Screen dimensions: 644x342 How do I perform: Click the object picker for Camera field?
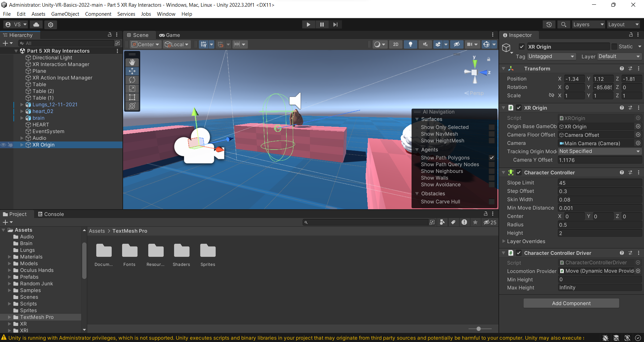click(638, 143)
